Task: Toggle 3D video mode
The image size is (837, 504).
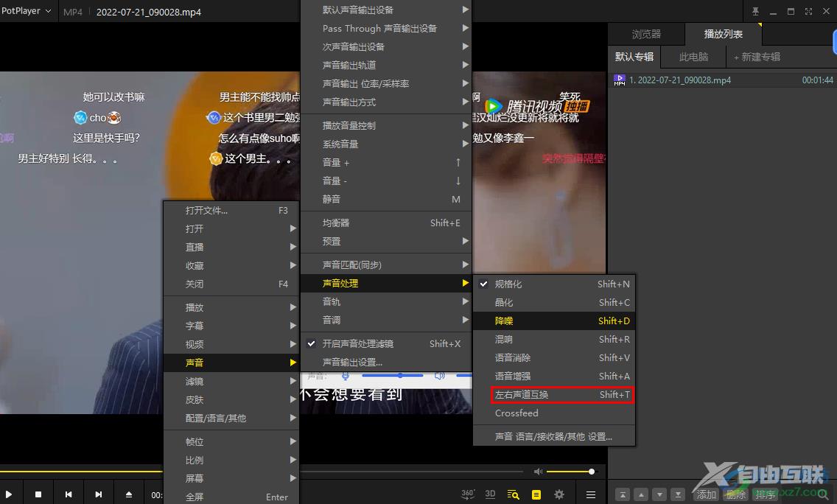Action: [490, 494]
